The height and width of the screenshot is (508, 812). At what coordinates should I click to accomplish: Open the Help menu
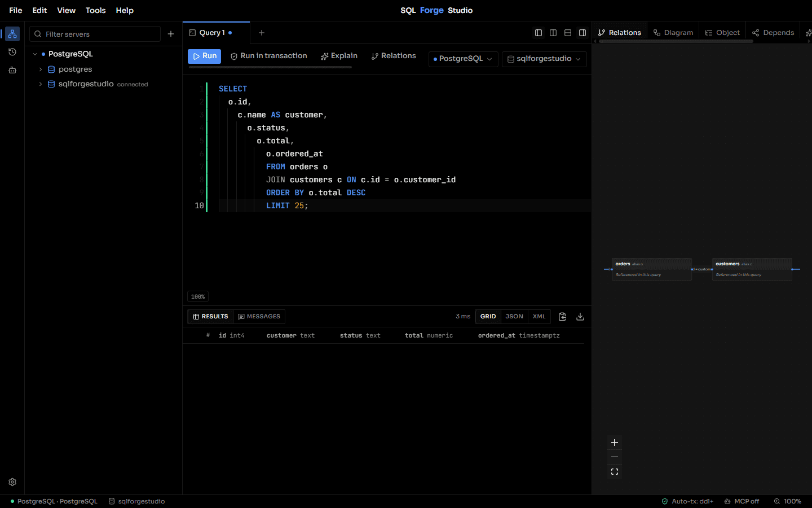click(x=125, y=10)
